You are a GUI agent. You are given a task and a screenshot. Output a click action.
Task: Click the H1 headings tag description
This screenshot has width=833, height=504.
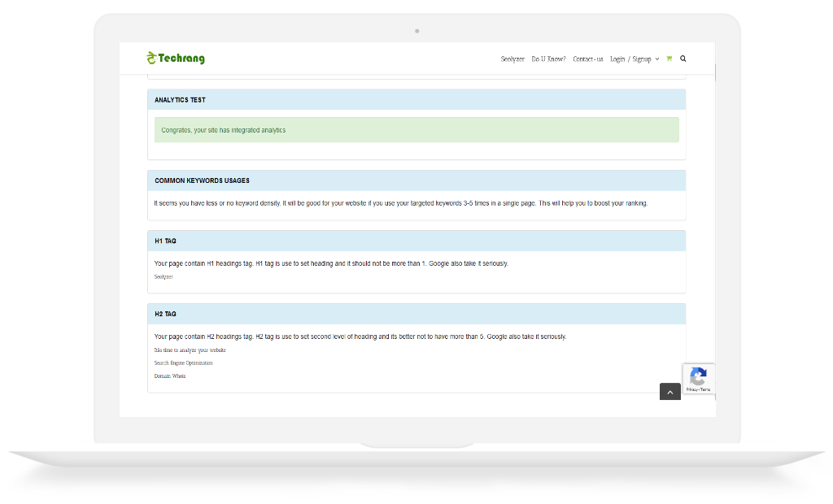click(331, 263)
